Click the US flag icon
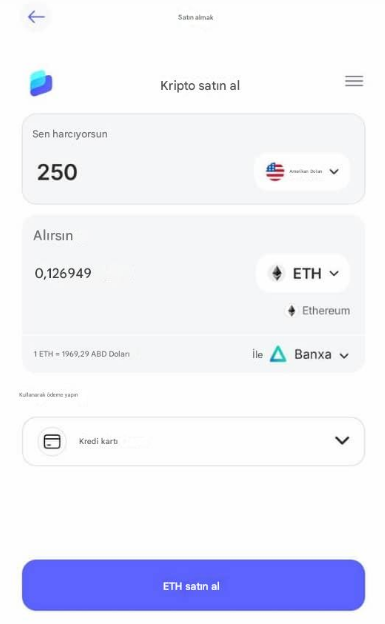The height and width of the screenshot is (624, 385). pos(275,172)
